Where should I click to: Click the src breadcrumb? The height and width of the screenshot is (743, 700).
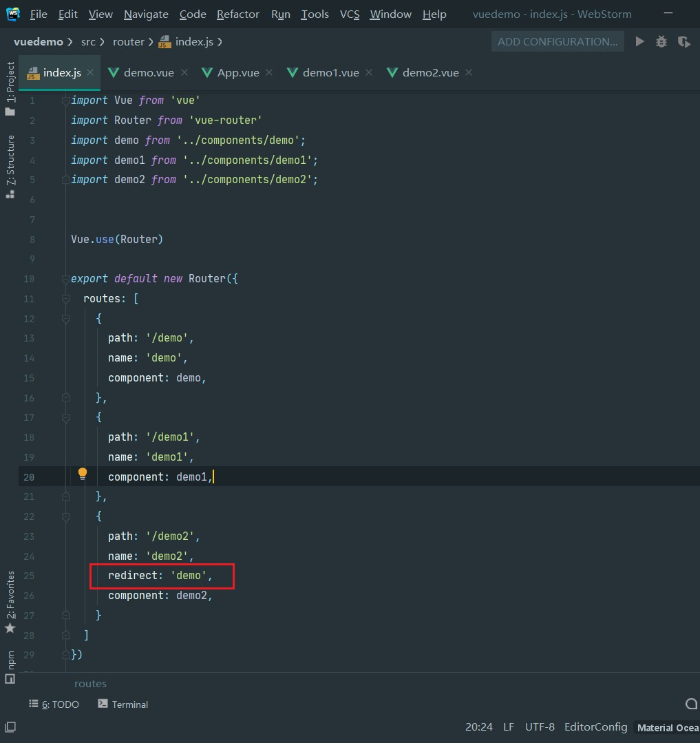point(88,42)
